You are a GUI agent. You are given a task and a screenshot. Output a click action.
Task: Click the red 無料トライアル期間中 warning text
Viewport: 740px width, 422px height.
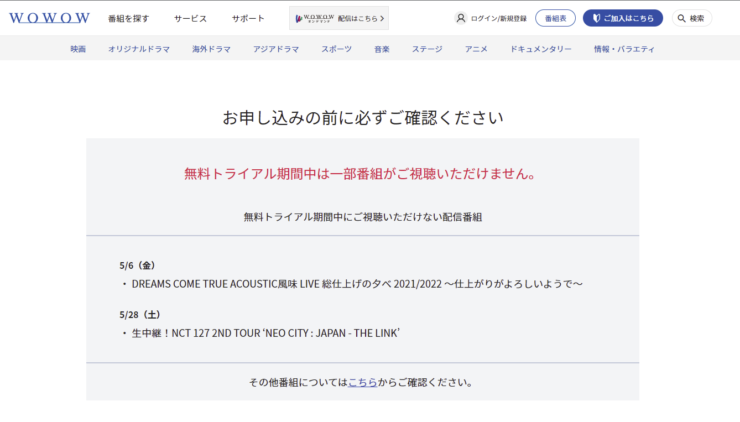click(360, 174)
